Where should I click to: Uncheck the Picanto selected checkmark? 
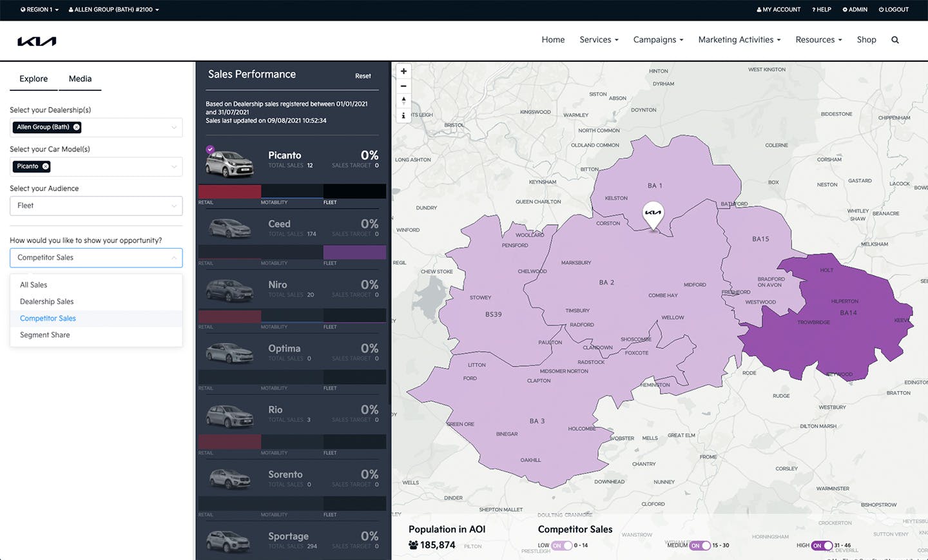(x=210, y=150)
